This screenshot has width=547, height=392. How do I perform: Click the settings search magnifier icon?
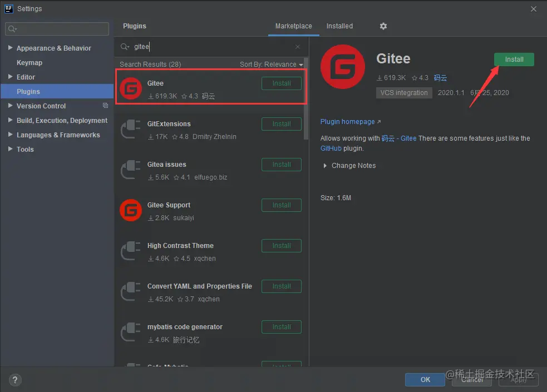12,29
